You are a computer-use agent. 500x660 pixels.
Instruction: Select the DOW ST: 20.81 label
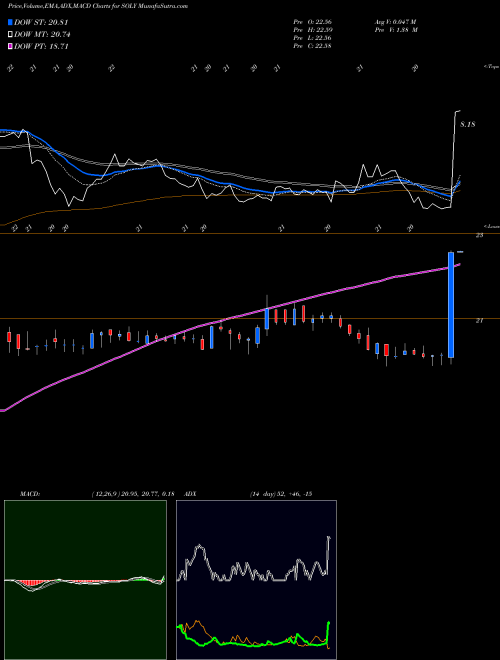41,22
